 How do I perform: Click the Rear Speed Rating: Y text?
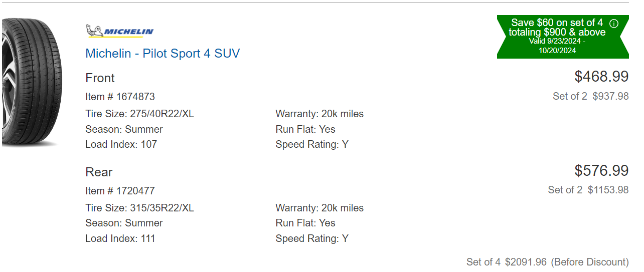click(x=312, y=238)
